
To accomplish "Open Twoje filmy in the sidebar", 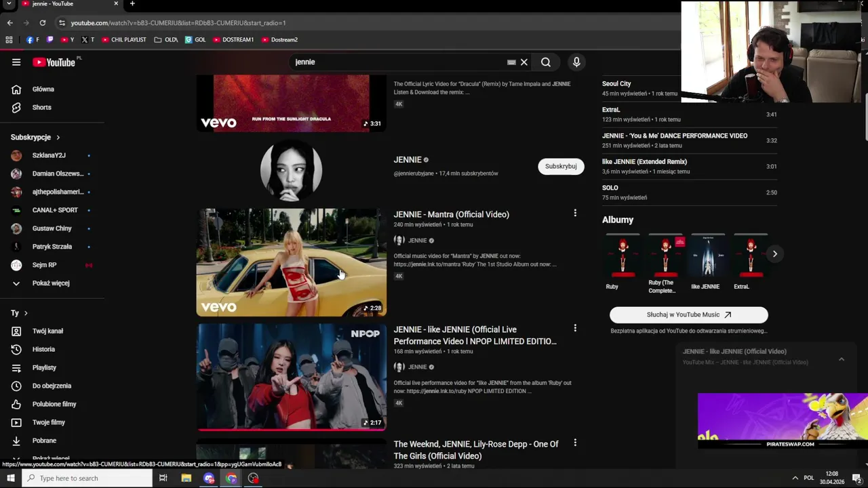I will 49,423.
